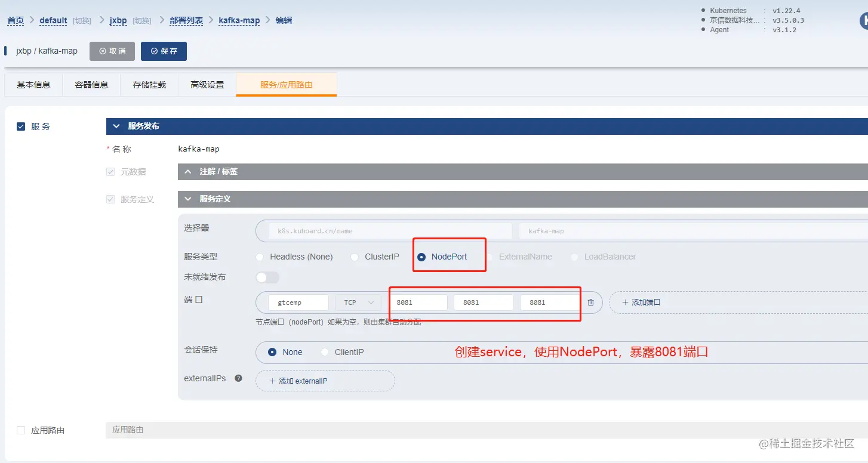Click the externalIPs field label
868x463 pixels.
pos(205,378)
